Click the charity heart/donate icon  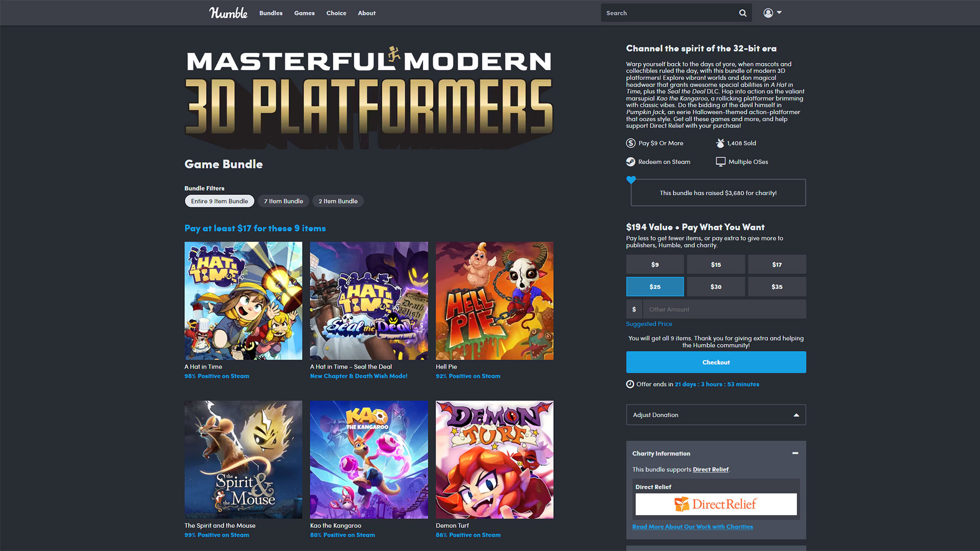631,180
